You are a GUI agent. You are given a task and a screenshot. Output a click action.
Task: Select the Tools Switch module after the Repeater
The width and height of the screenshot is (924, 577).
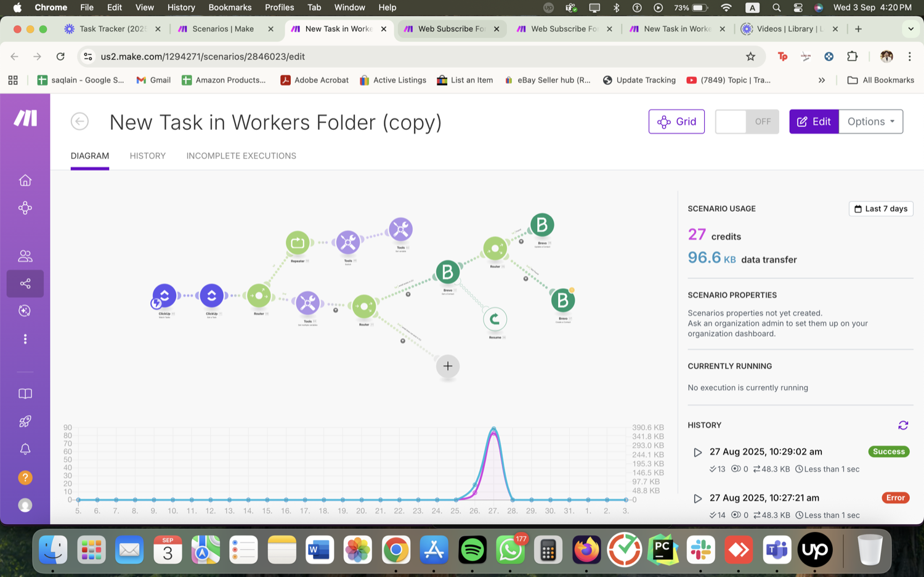(348, 243)
